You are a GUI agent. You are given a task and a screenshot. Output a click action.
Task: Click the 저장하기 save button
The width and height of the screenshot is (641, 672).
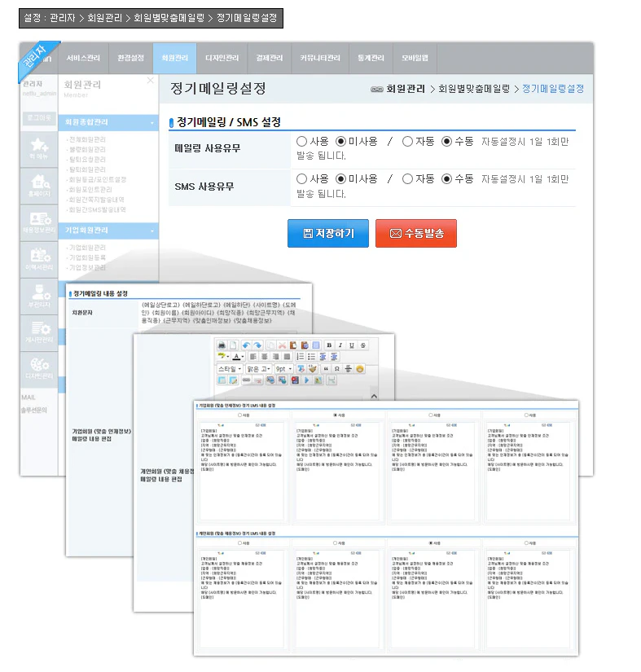tap(328, 233)
